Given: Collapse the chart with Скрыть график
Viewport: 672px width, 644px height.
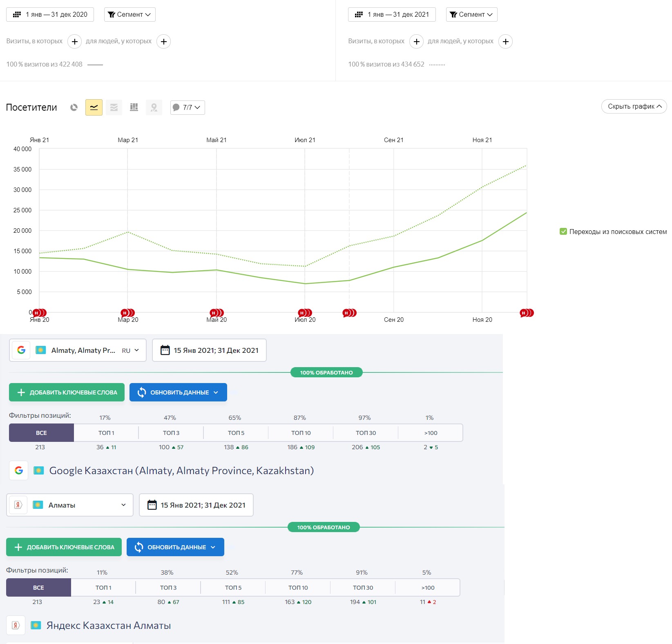Looking at the screenshot, I should click(x=634, y=107).
